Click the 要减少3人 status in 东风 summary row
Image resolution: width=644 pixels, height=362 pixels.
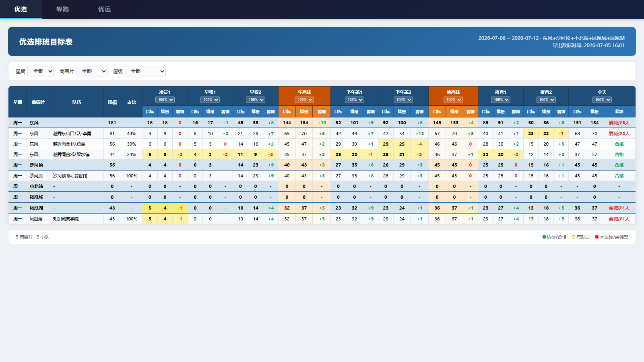coord(619,123)
